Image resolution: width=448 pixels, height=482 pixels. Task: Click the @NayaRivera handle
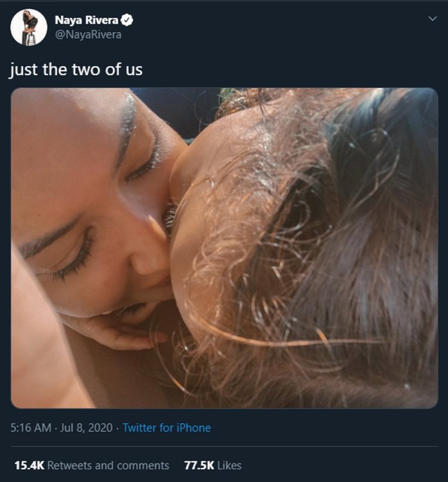point(88,35)
